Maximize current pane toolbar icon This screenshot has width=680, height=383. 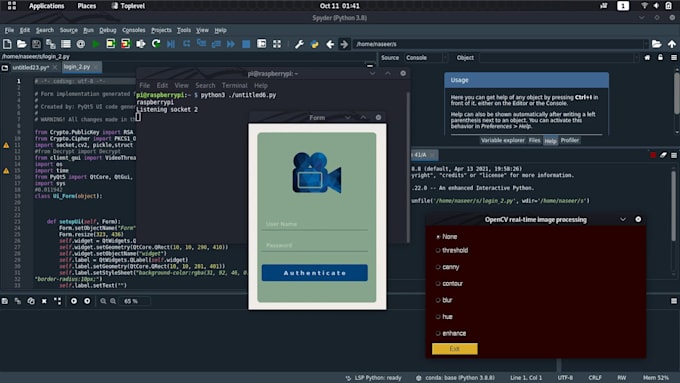pos(262,44)
